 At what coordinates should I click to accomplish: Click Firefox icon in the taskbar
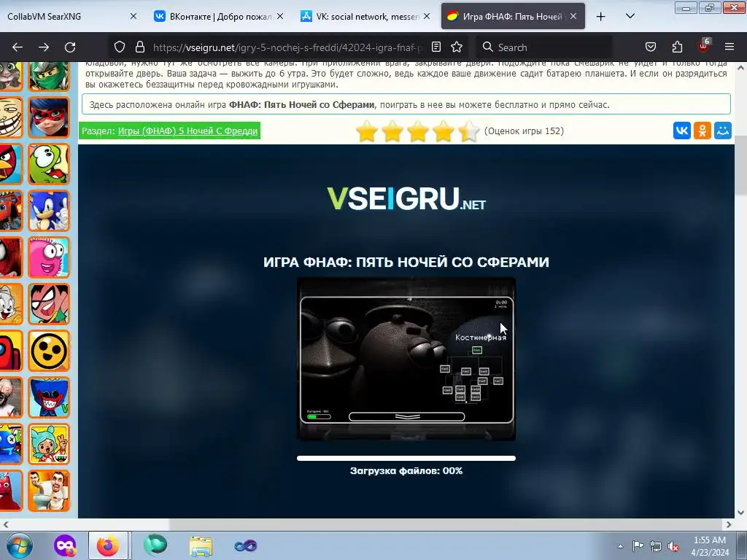[108, 545]
